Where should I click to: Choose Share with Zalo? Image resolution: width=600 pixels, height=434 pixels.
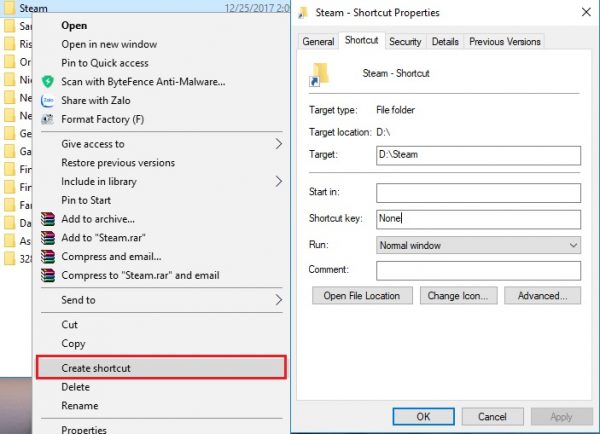click(x=96, y=100)
